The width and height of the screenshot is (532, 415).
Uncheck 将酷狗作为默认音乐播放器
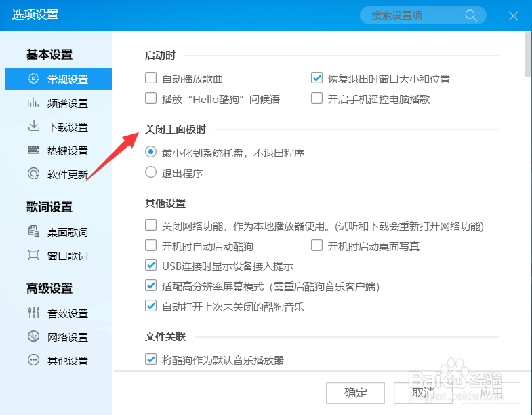point(150,359)
